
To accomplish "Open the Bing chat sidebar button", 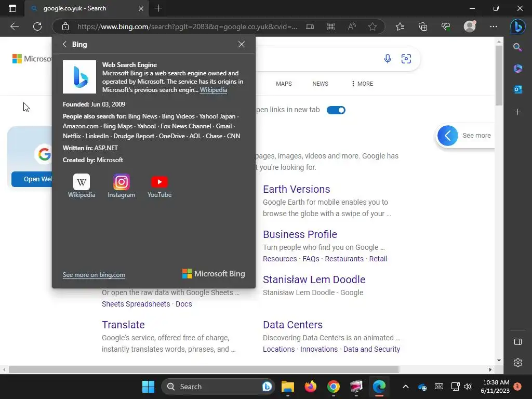I will pos(518,26).
